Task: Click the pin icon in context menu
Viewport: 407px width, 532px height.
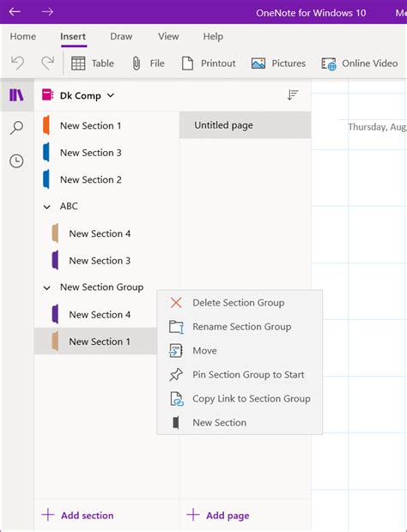Action: click(176, 375)
